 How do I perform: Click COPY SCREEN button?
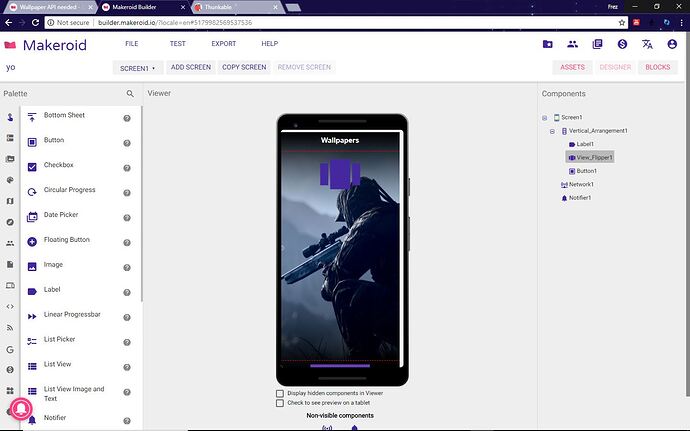pyautogui.click(x=244, y=67)
